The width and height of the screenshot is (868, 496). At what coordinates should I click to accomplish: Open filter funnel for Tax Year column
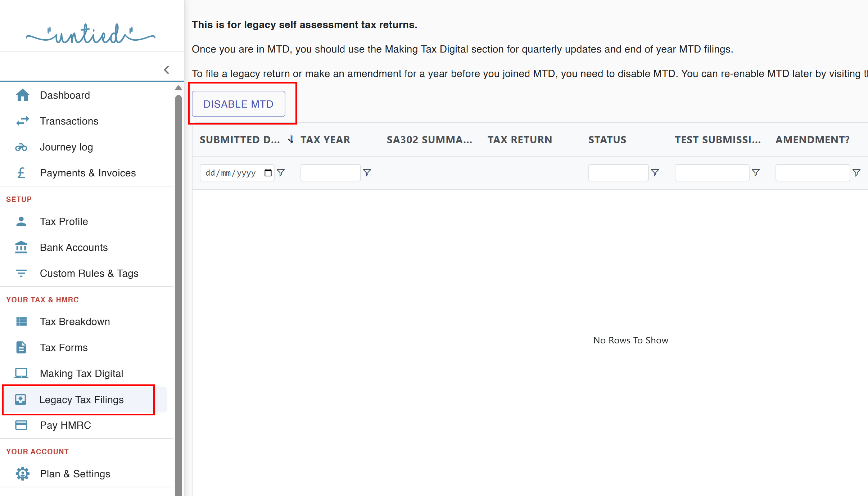pos(367,173)
